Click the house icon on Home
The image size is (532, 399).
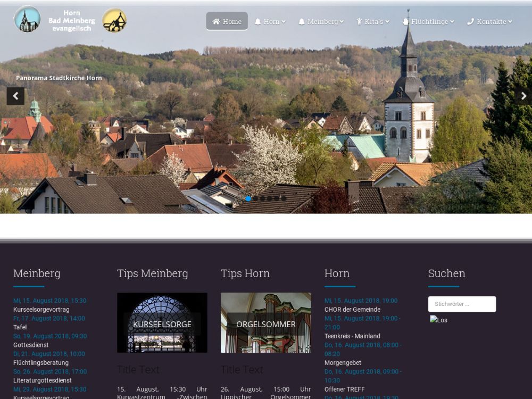(216, 22)
